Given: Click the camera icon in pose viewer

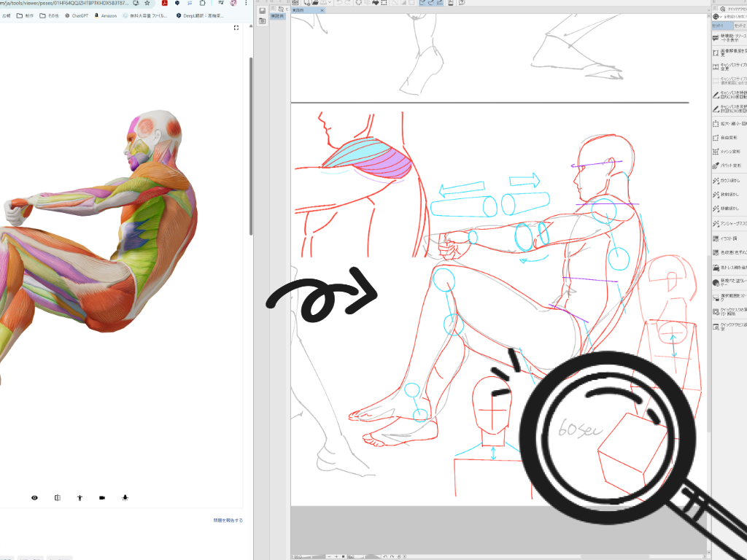Looking at the screenshot, I should (x=102, y=497).
